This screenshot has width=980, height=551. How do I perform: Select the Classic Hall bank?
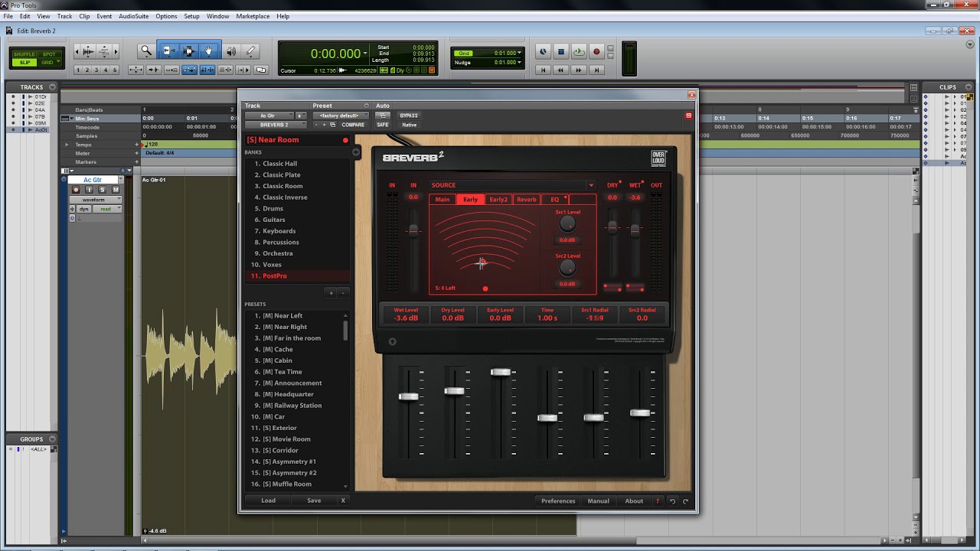coord(298,164)
